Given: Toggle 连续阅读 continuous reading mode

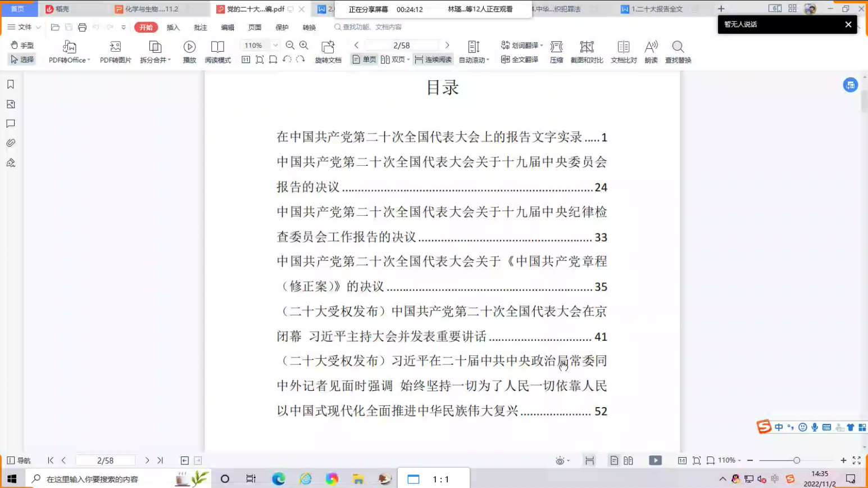Looking at the screenshot, I should (x=433, y=60).
